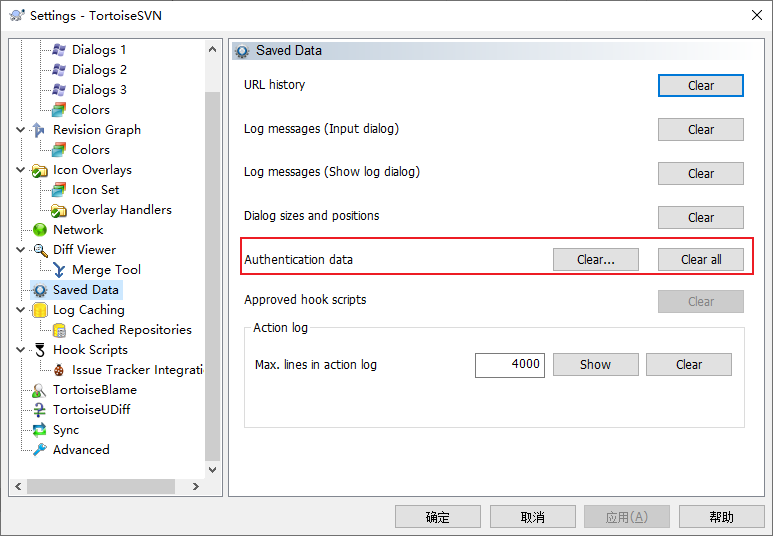
Task: Open the Log Caching settings page
Action: click(88, 310)
